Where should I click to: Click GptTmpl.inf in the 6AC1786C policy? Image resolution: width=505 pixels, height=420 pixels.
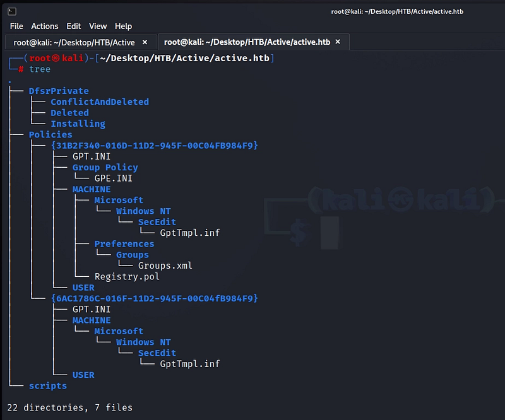(190, 365)
